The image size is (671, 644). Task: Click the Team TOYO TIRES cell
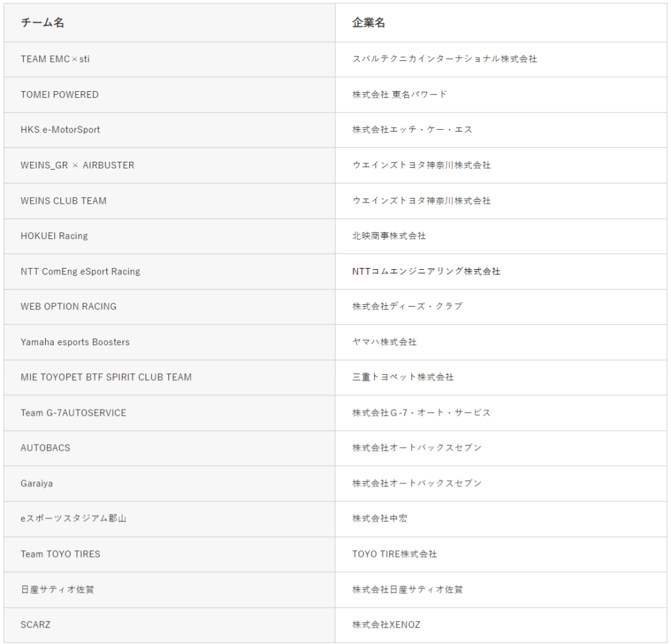[60, 554]
